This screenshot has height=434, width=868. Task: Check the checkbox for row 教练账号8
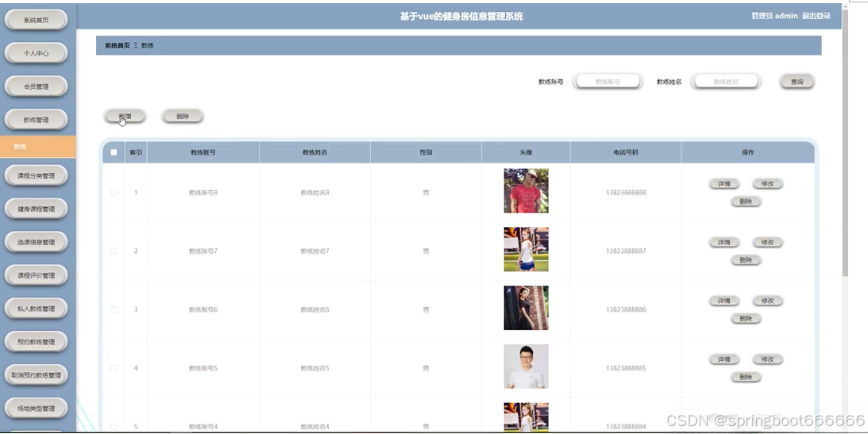tap(114, 192)
